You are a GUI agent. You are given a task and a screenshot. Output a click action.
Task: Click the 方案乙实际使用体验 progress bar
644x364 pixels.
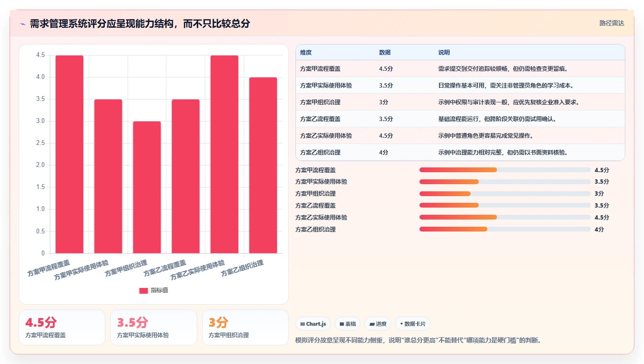(505, 217)
